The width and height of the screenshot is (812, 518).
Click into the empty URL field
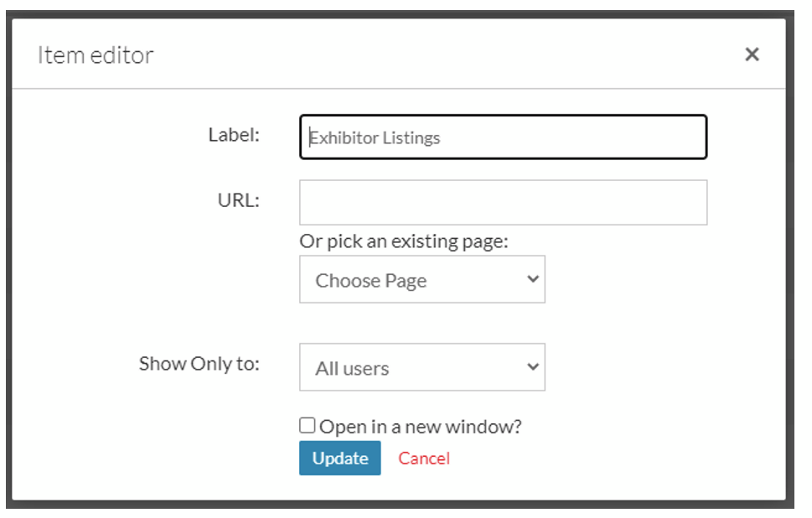point(503,203)
